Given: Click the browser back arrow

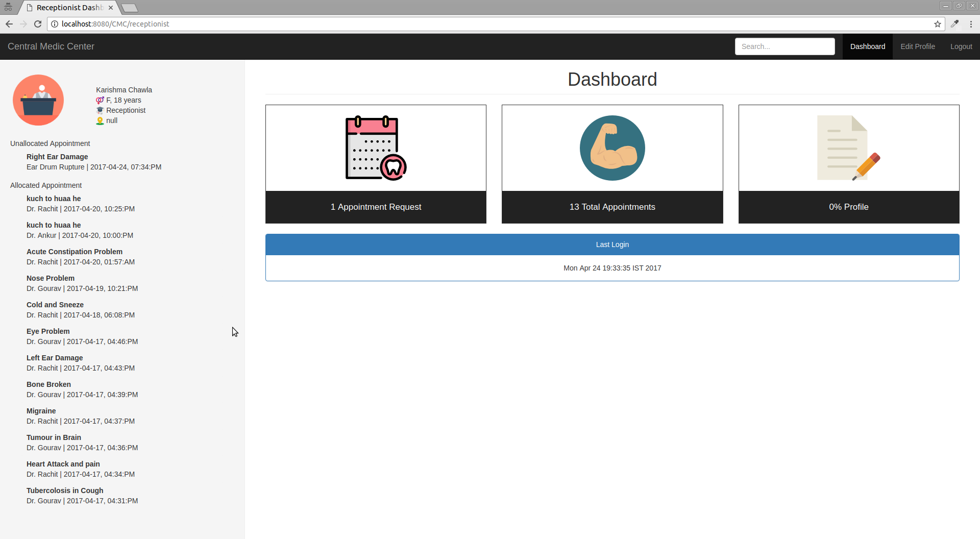Looking at the screenshot, I should 9,24.
